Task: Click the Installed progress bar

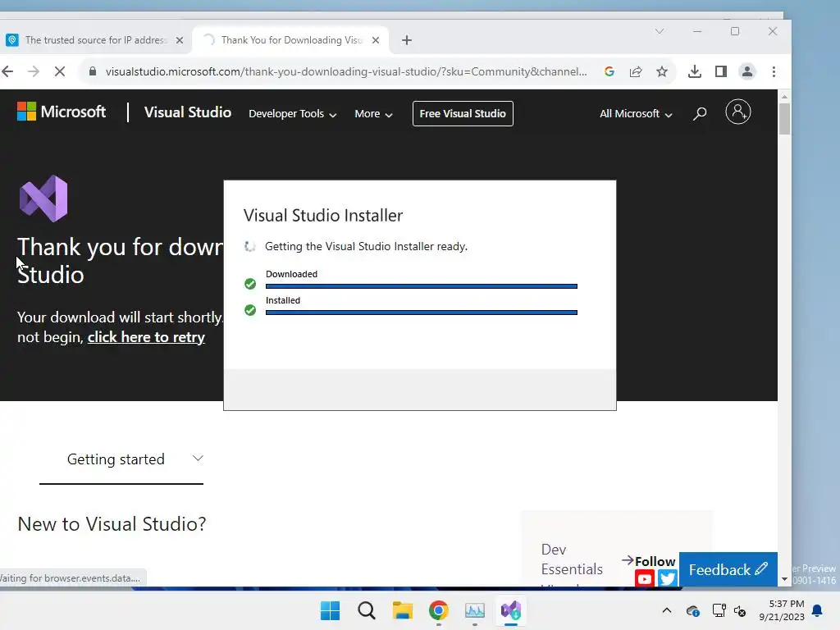Action: [x=421, y=313]
